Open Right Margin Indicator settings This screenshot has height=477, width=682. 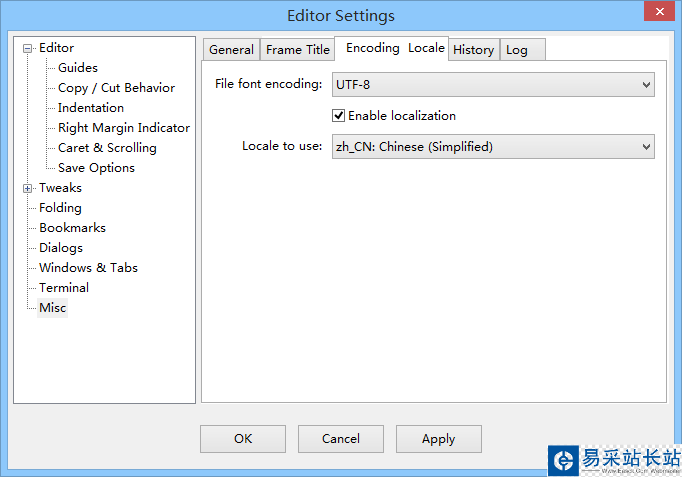click(124, 128)
